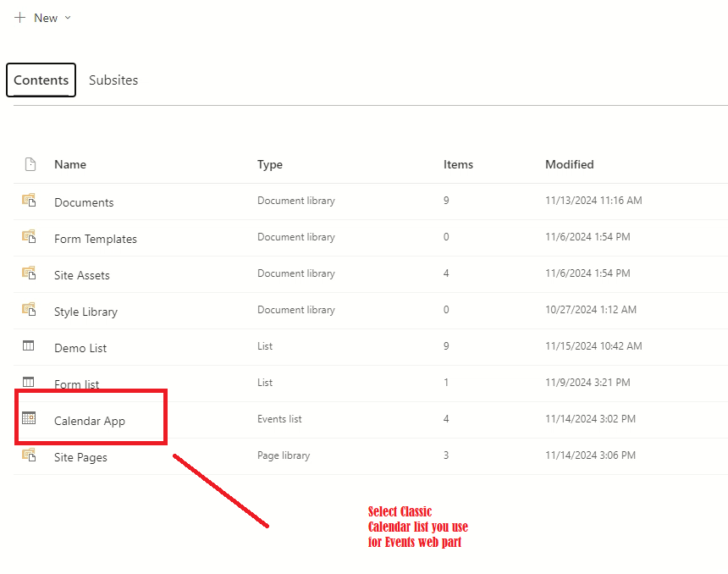
Task: Sort items by the Modified column
Action: tap(570, 163)
